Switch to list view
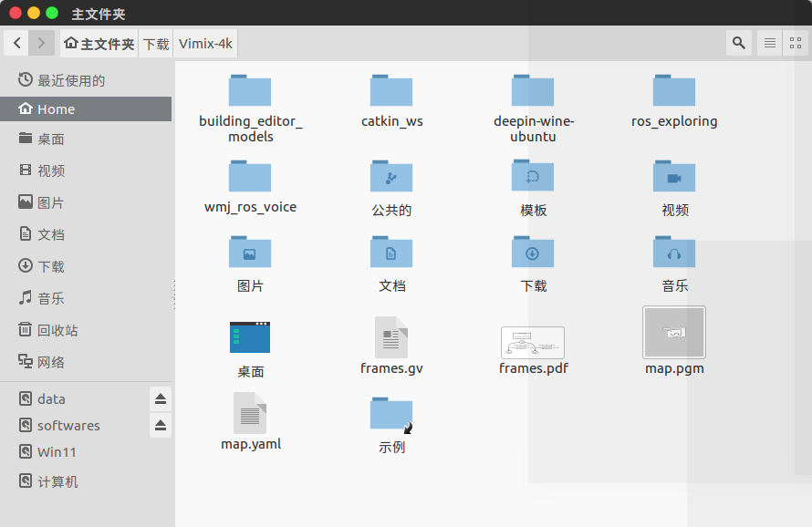This screenshot has height=527, width=812. (770, 43)
